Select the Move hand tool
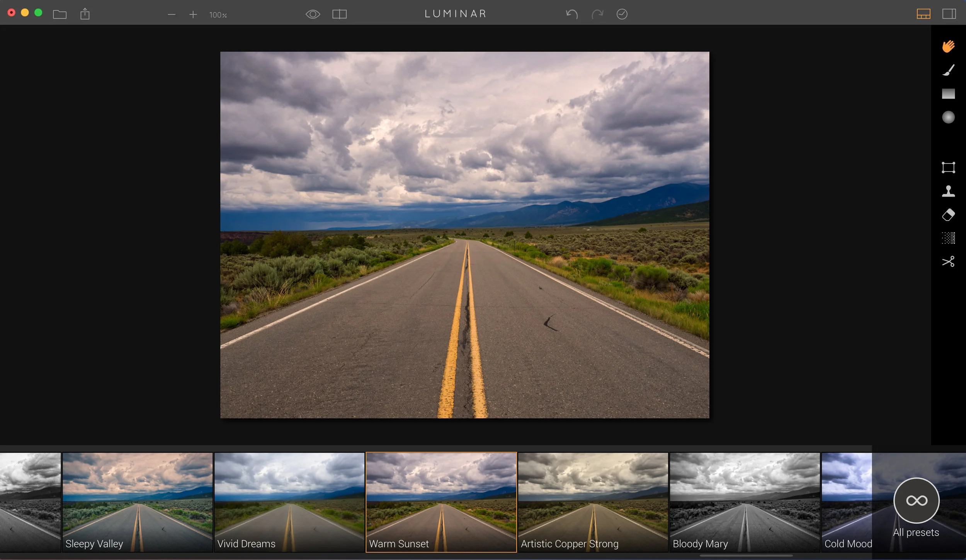 tap(948, 46)
